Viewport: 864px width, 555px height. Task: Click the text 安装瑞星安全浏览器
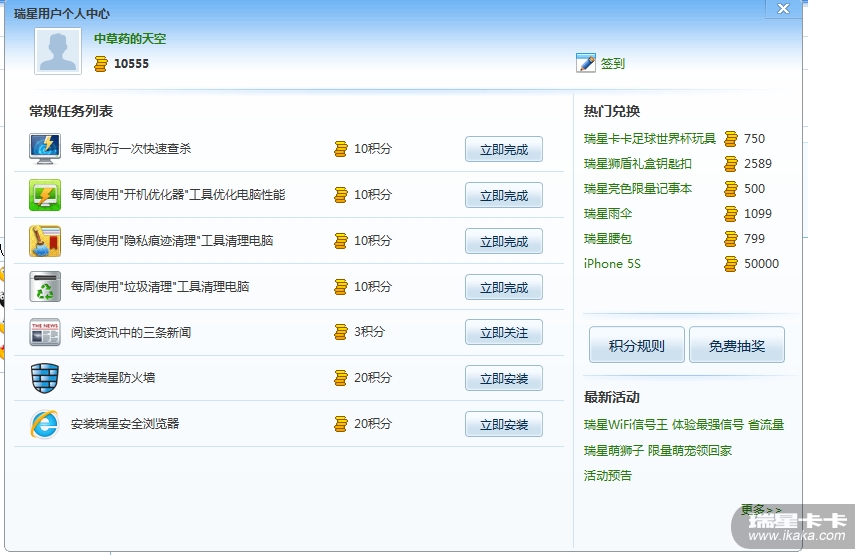tap(125, 424)
